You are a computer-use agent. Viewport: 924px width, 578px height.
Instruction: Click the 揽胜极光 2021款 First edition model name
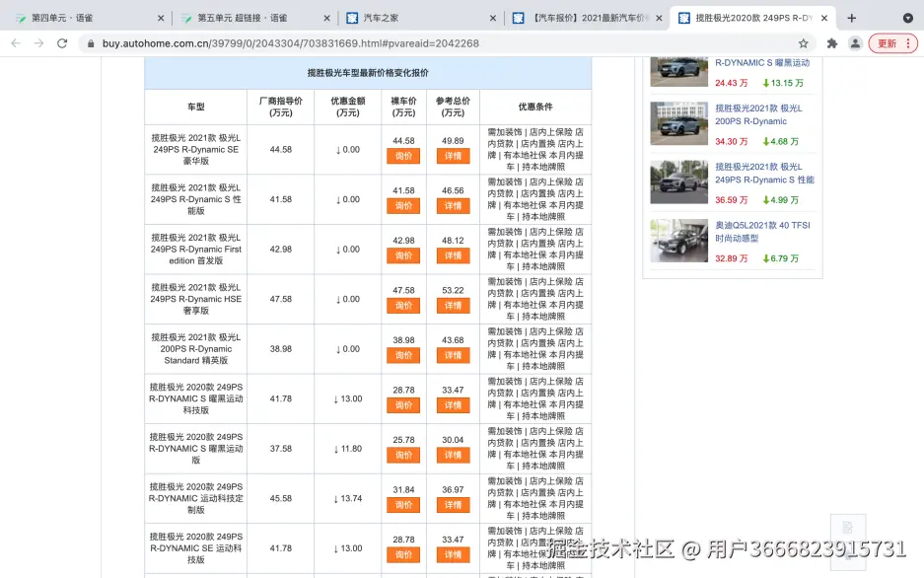[195, 250]
